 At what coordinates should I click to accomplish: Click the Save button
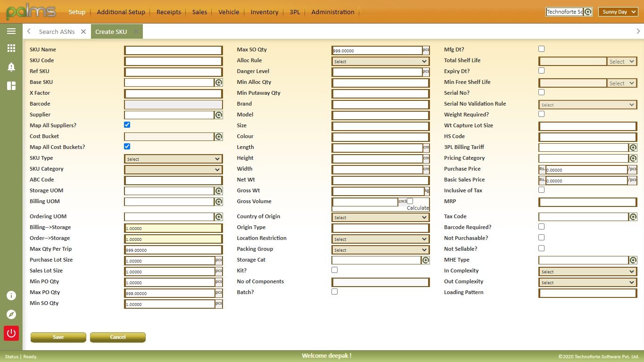click(58, 337)
